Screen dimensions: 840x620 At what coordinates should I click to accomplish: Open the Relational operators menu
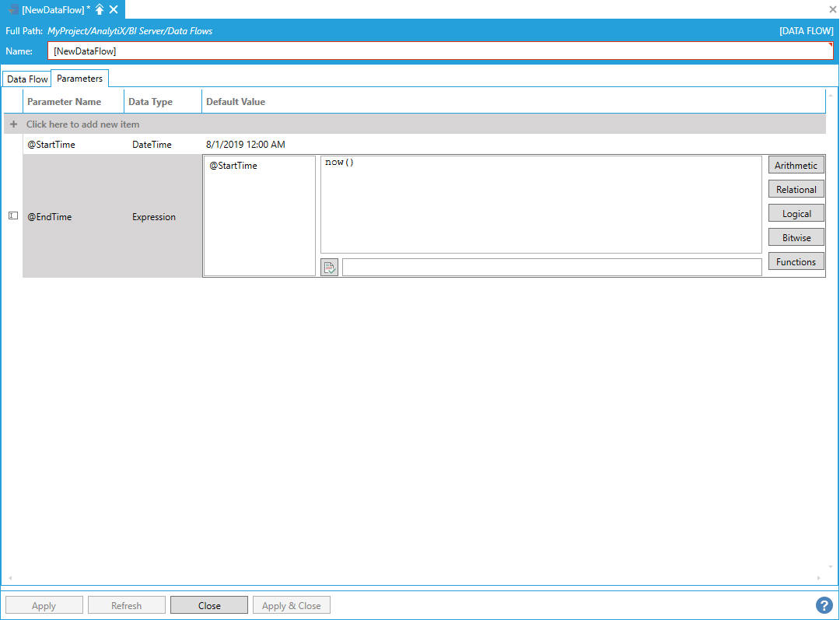click(796, 189)
